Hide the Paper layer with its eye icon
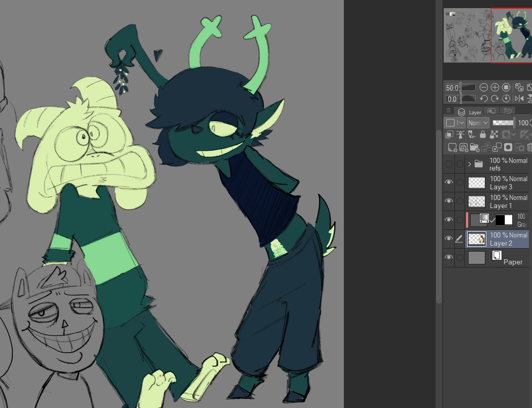Image resolution: width=532 pixels, height=408 pixels. click(448, 257)
